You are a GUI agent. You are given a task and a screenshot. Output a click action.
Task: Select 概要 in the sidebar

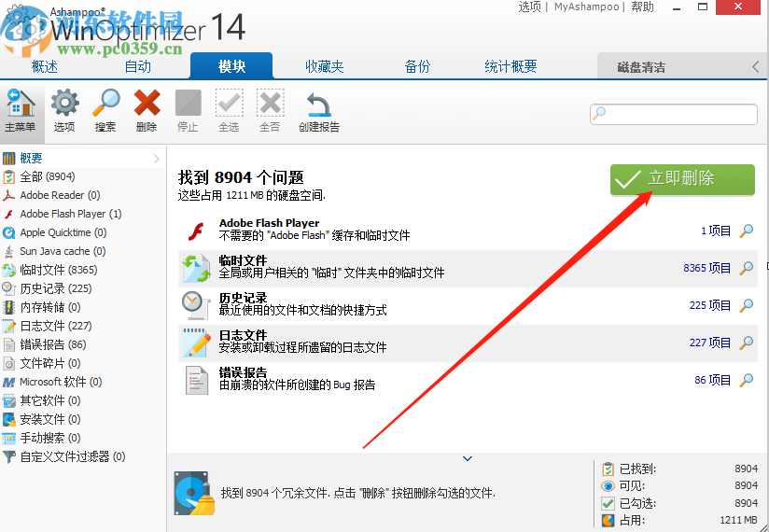click(x=81, y=158)
